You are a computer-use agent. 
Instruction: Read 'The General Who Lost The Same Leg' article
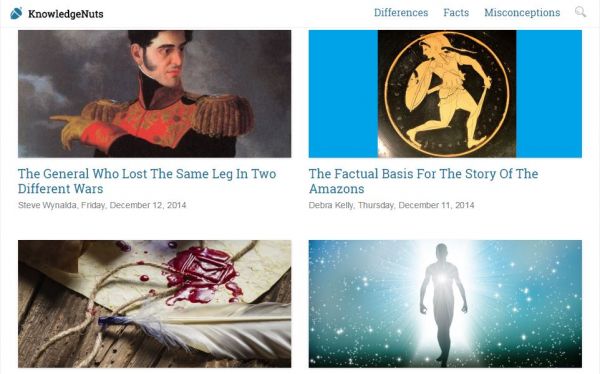[x=147, y=181]
